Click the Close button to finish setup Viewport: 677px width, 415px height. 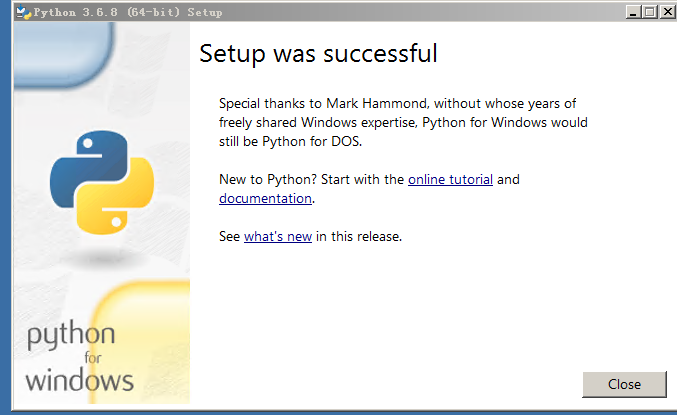(624, 384)
